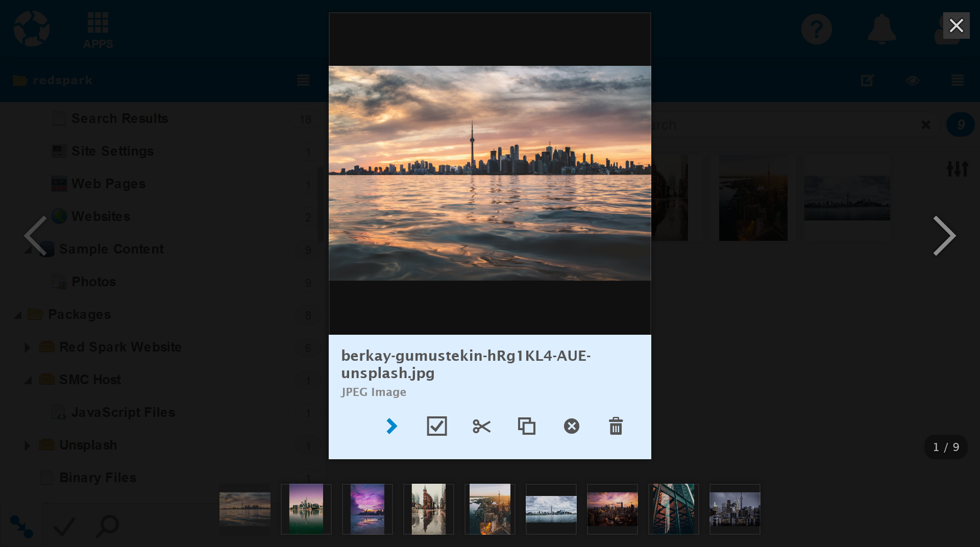
Task: Click the copy icon in lightbox toolbar
Action: tap(526, 426)
